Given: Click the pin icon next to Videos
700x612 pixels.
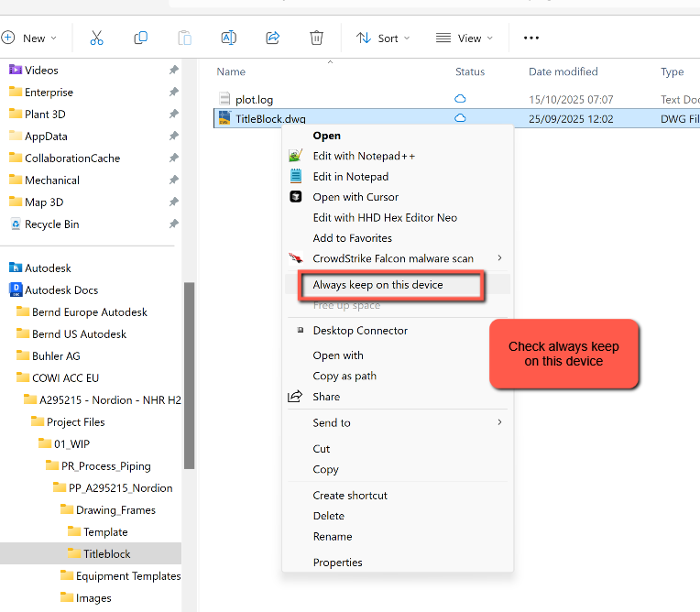Looking at the screenshot, I should [174, 70].
